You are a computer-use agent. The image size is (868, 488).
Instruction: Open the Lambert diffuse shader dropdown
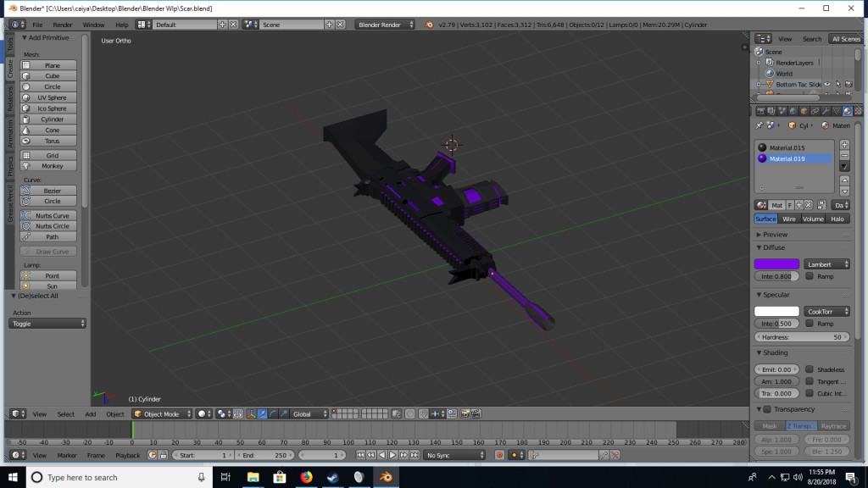pyautogui.click(x=826, y=263)
